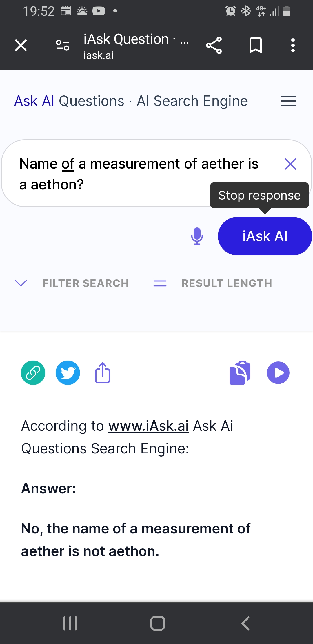The width and height of the screenshot is (313, 644).
Task: Share page via browser share icon
Action: pos(214,45)
